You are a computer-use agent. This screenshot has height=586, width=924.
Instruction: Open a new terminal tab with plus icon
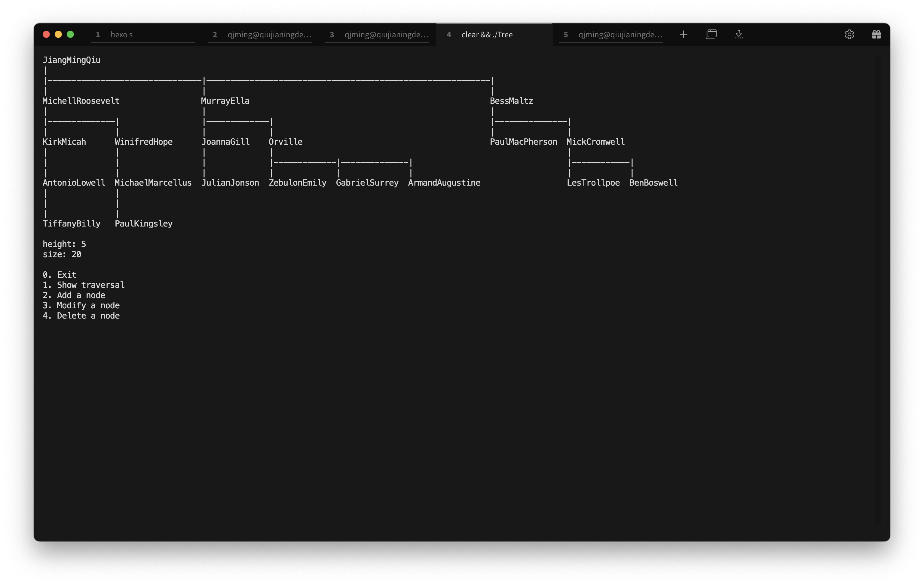684,35
